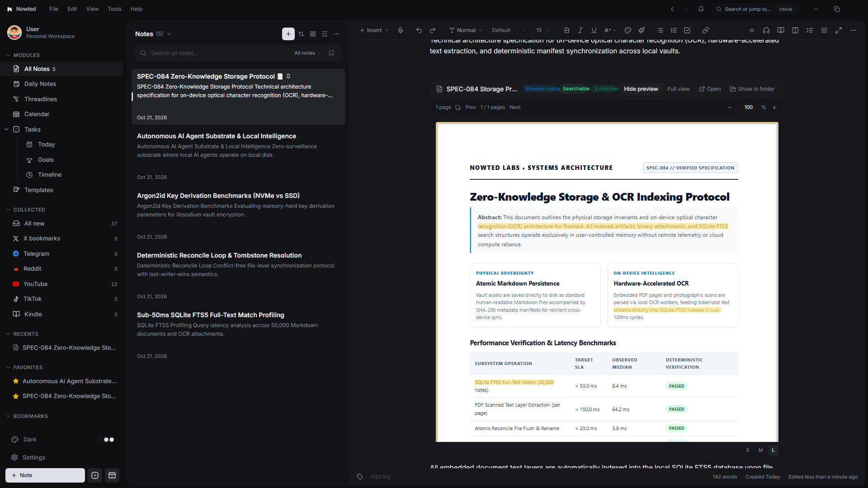
Task: Switch notes to grid view
Action: pos(313,34)
